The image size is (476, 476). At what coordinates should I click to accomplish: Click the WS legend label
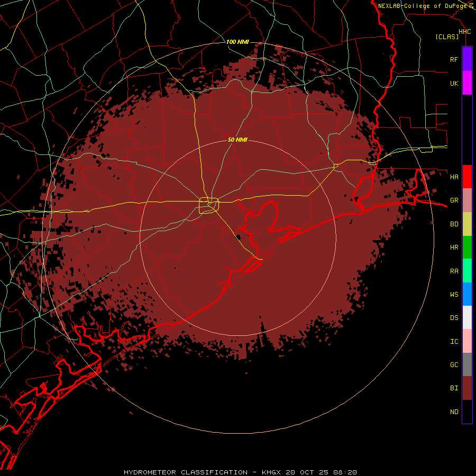[454, 295]
